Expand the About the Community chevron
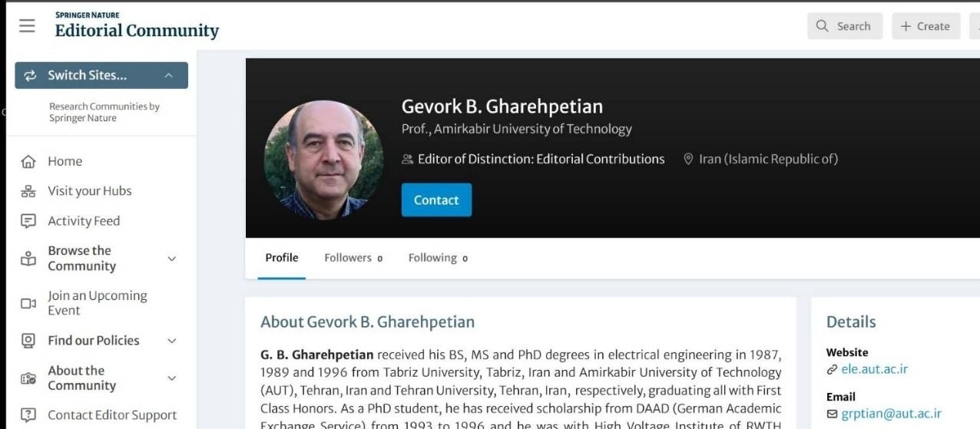This screenshot has height=429, width=980. (x=172, y=378)
